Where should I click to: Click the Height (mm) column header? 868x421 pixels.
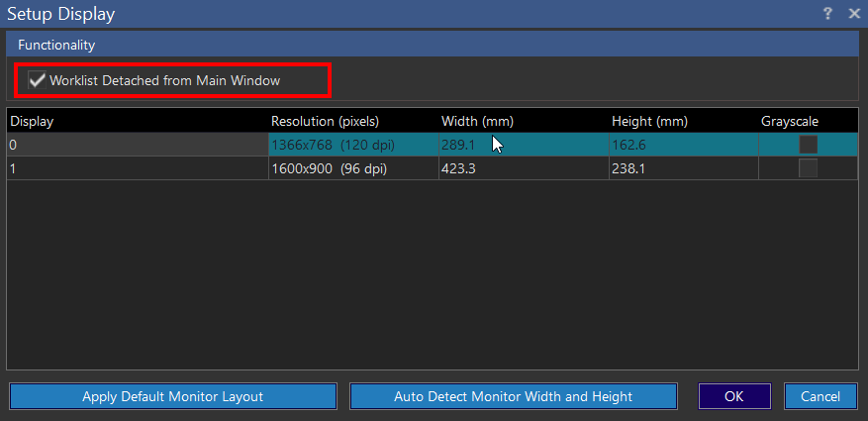click(649, 121)
